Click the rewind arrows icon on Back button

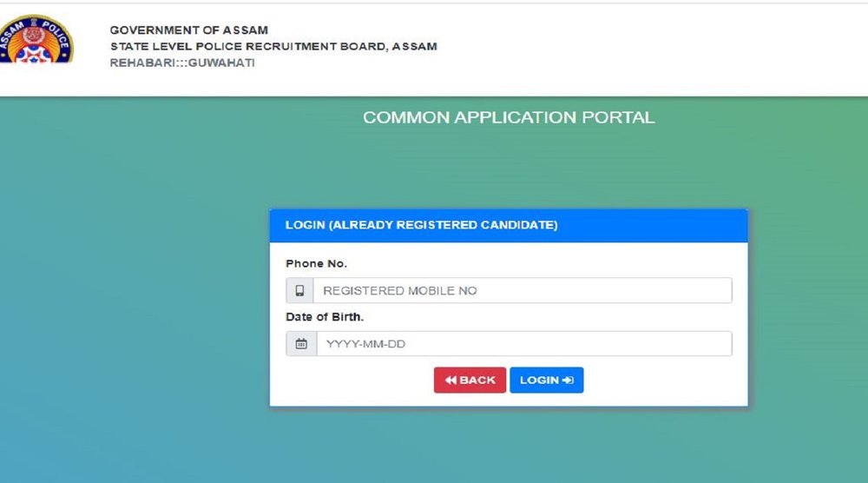coord(450,380)
